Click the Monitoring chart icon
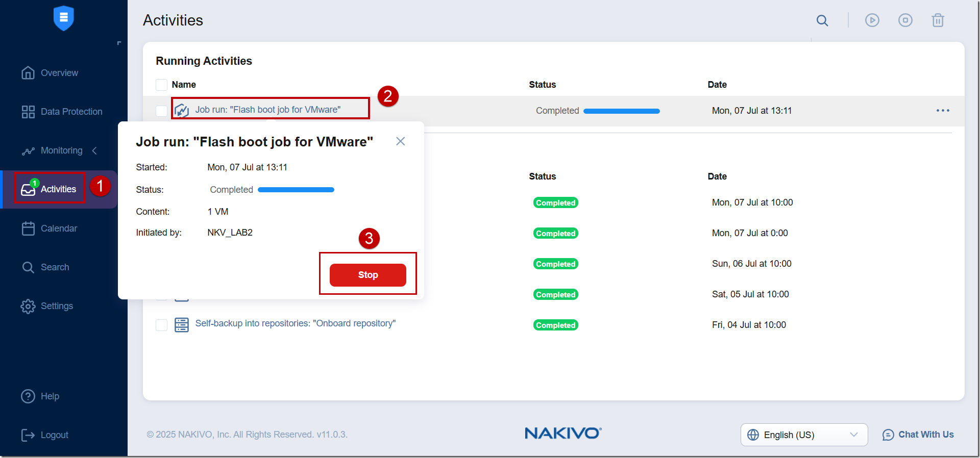 point(28,151)
